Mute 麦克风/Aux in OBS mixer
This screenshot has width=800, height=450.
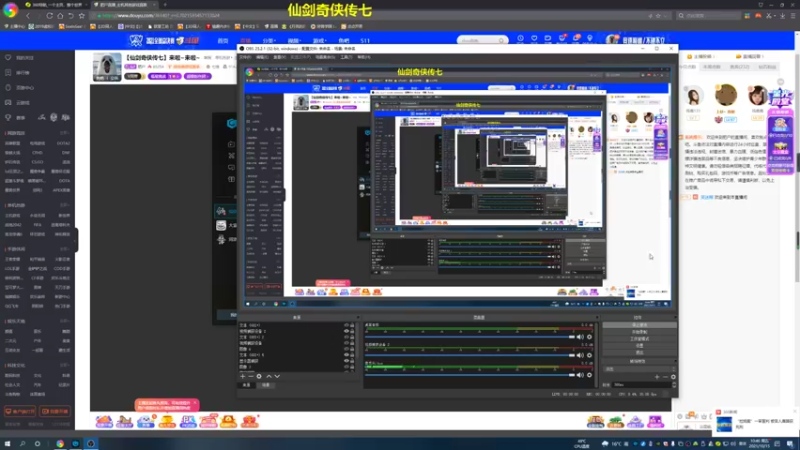point(581,375)
